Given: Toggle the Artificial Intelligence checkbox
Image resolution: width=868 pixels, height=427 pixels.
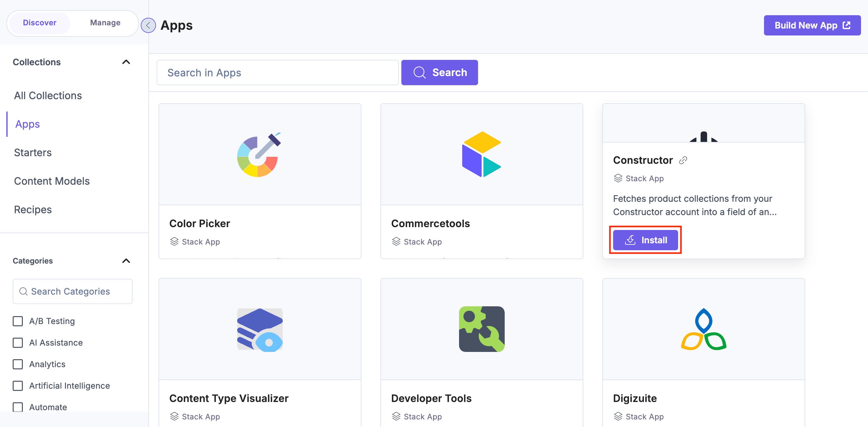Looking at the screenshot, I should (x=18, y=386).
